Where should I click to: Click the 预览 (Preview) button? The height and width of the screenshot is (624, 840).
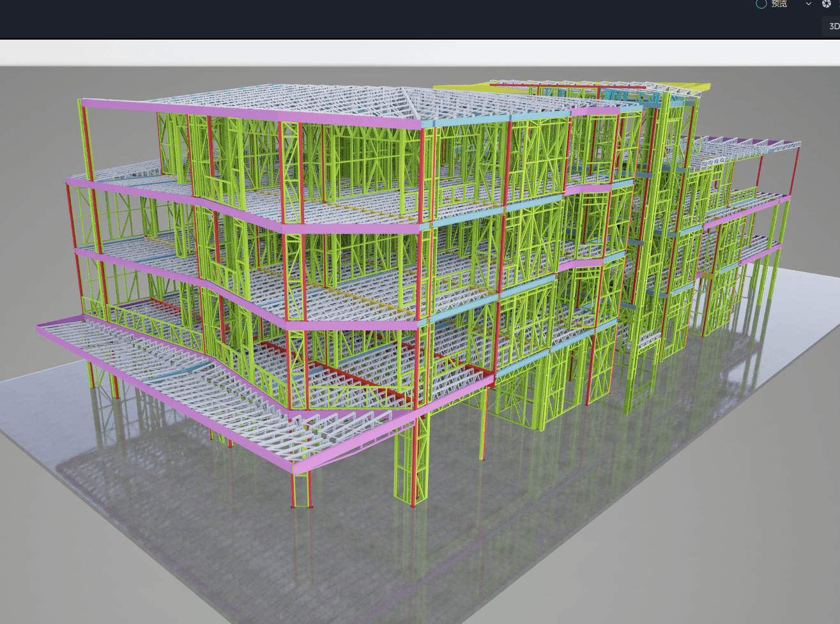[772, 4]
